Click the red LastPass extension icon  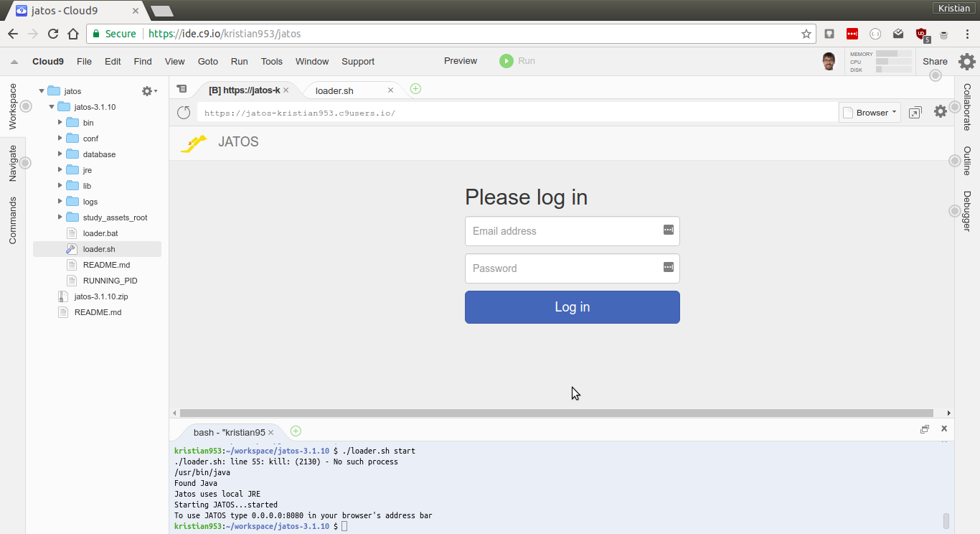point(852,34)
